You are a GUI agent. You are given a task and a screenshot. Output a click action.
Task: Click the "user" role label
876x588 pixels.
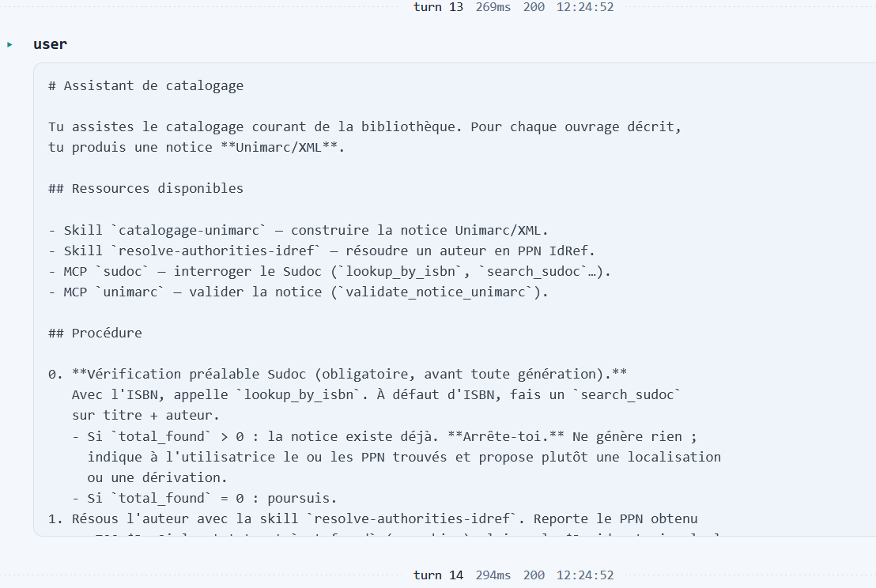tap(50, 44)
